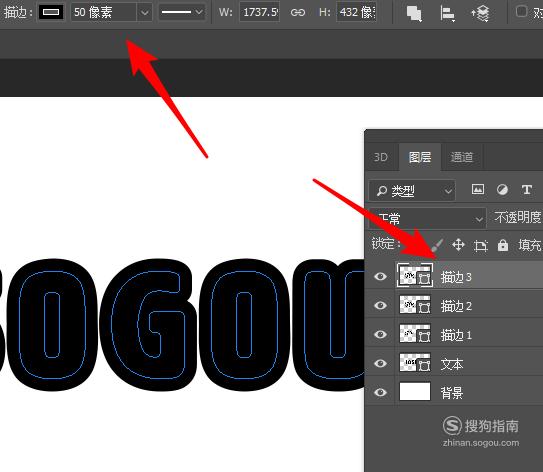Select the layer named 描边 1
This screenshot has height=472, width=543.
click(x=456, y=335)
